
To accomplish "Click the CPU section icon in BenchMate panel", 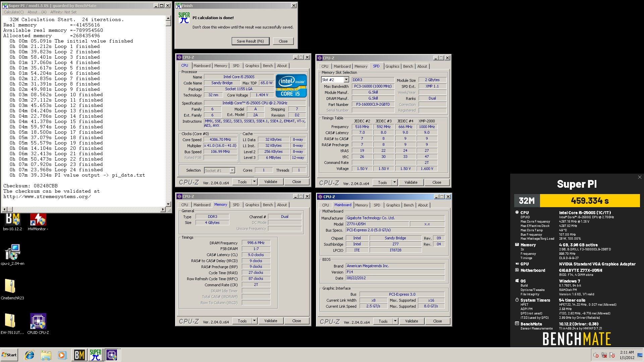I will pos(517,213).
